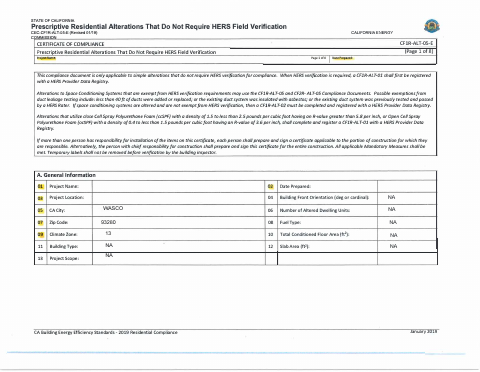The height and width of the screenshot is (372, 480).
Task: Click the 'Project Scope:' label
Action: (64, 258)
